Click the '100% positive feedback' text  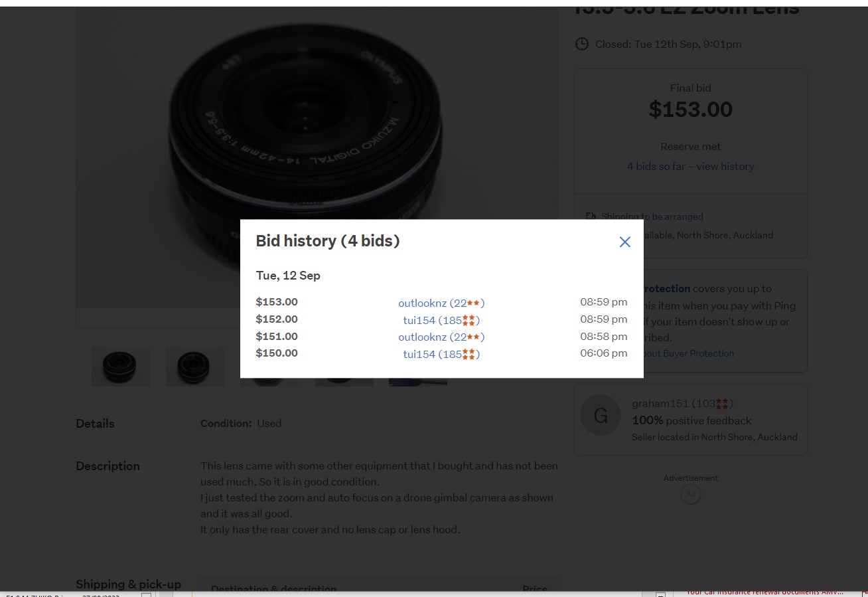[691, 420]
